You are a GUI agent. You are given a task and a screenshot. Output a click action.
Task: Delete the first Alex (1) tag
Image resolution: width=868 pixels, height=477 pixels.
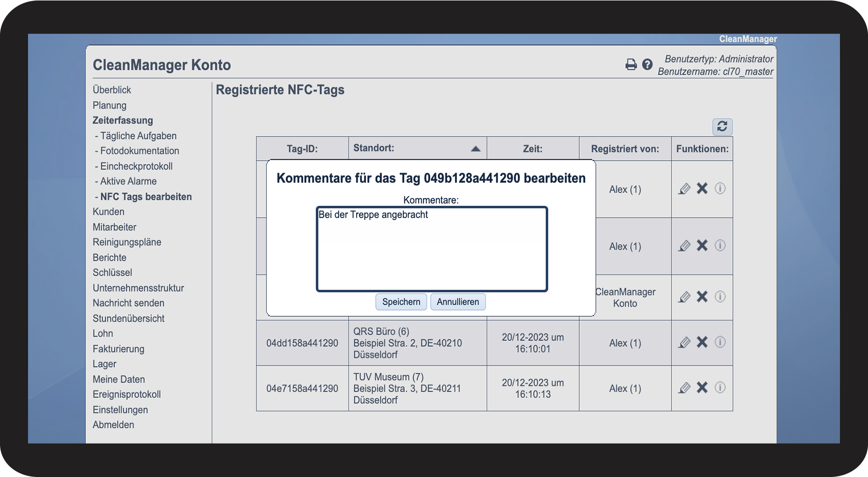[x=702, y=189]
